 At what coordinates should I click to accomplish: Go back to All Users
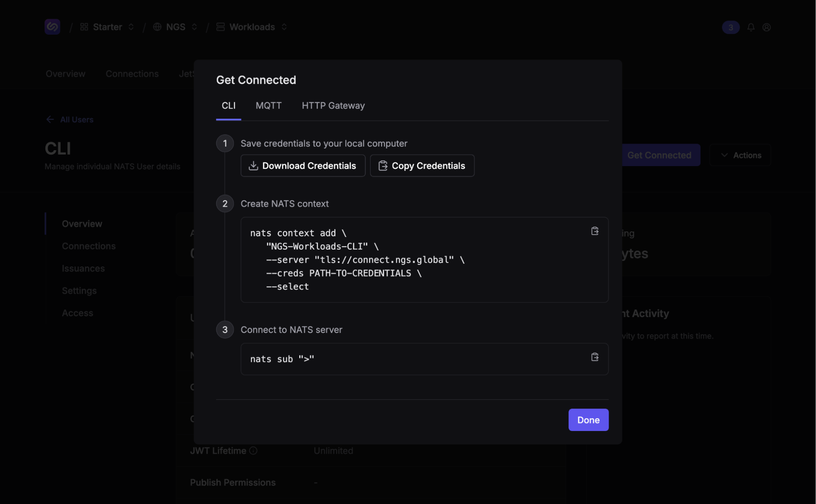click(x=76, y=120)
